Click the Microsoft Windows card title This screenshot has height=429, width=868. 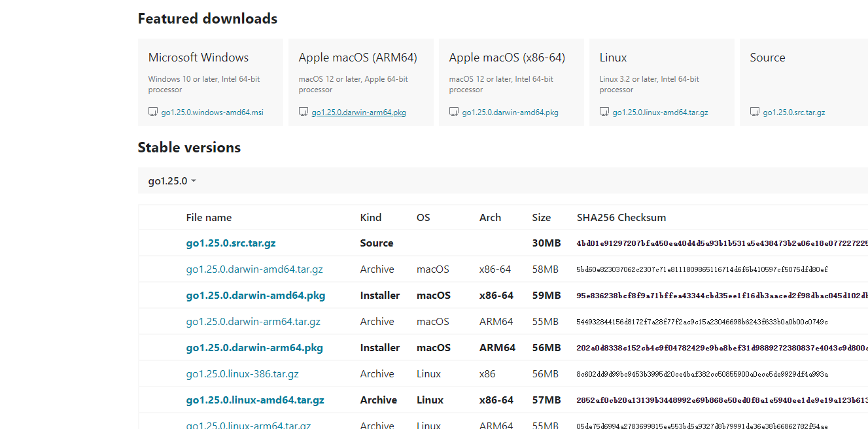198,58
